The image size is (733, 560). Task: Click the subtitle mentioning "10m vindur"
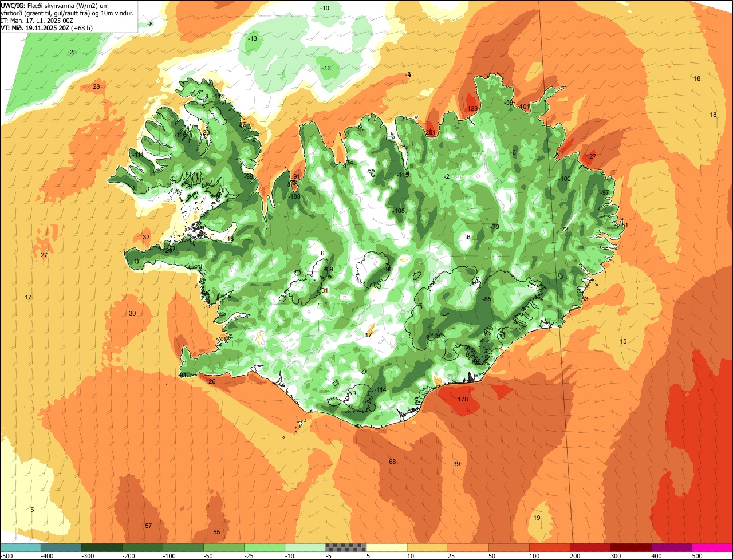click(67, 13)
